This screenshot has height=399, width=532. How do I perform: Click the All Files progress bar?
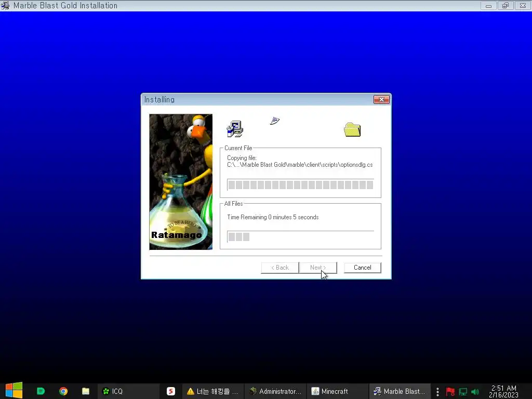(301, 236)
